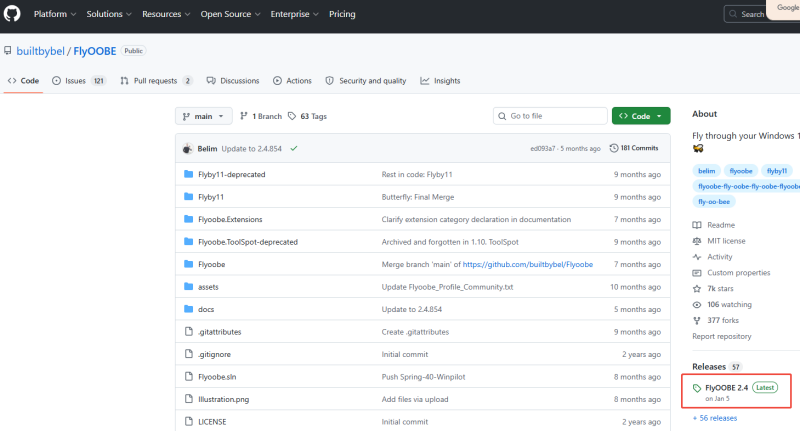View the 377 forks link
Screen dimensions: 800x431
pos(716,320)
